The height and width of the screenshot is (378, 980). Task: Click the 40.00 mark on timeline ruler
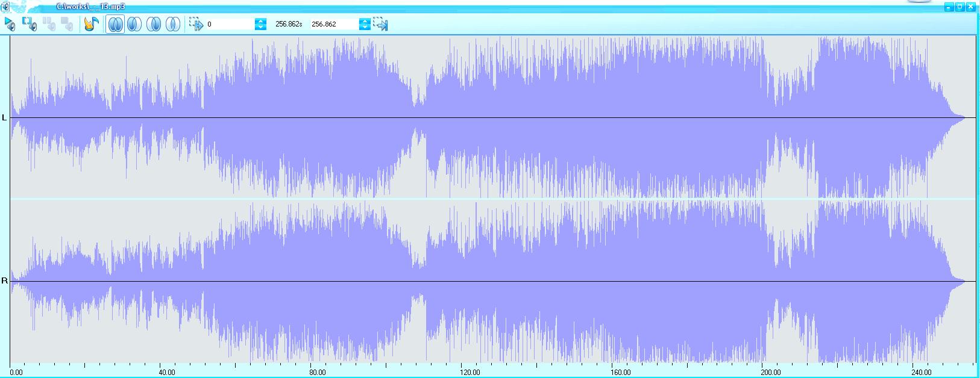coord(167,373)
